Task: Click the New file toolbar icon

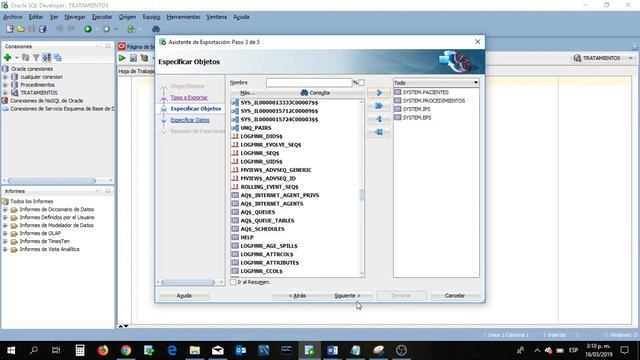Action: click(10, 29)
